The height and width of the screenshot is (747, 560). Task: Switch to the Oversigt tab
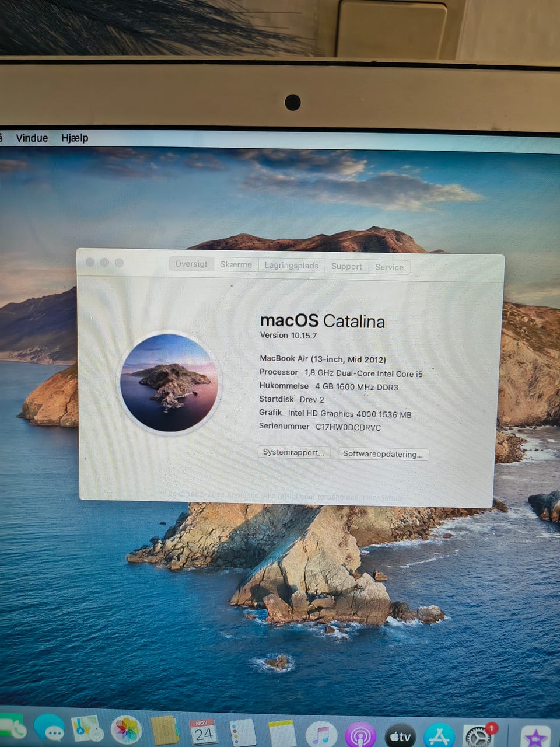pos(191,264)
